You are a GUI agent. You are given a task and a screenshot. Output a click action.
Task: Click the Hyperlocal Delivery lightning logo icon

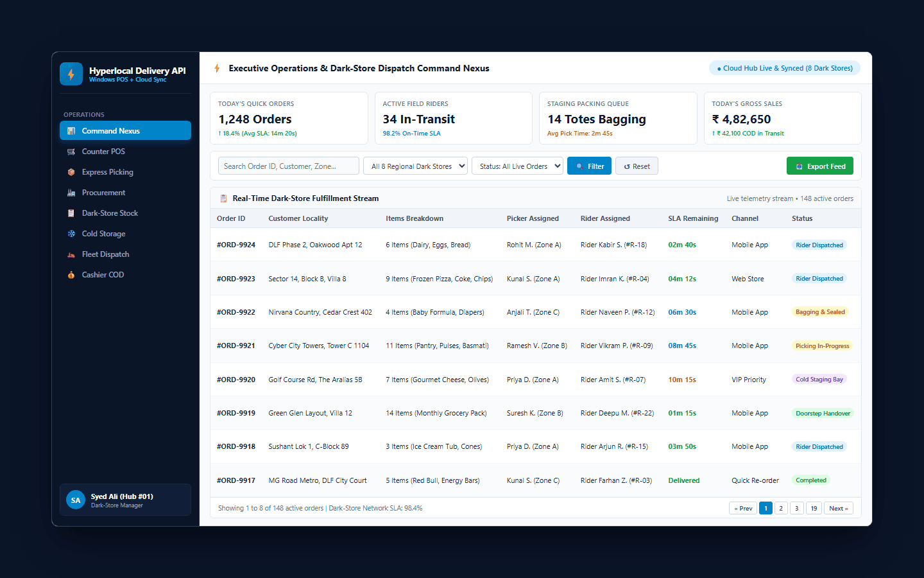71,74
